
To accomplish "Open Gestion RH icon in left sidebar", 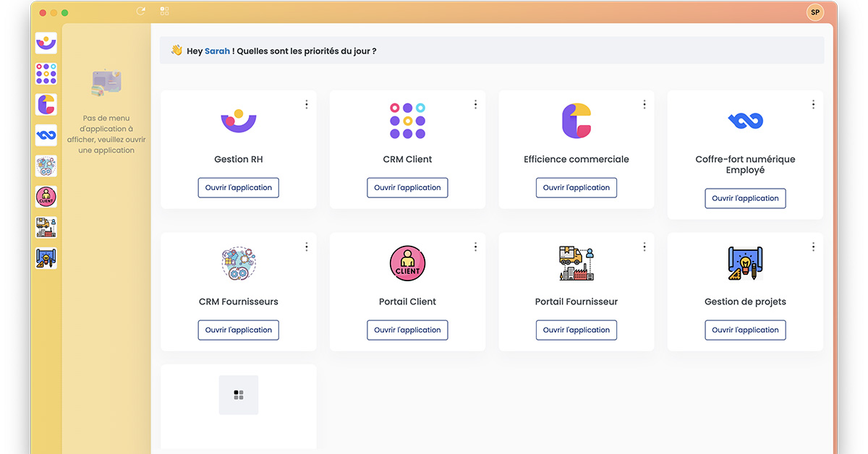I will [x=46, y=43].
